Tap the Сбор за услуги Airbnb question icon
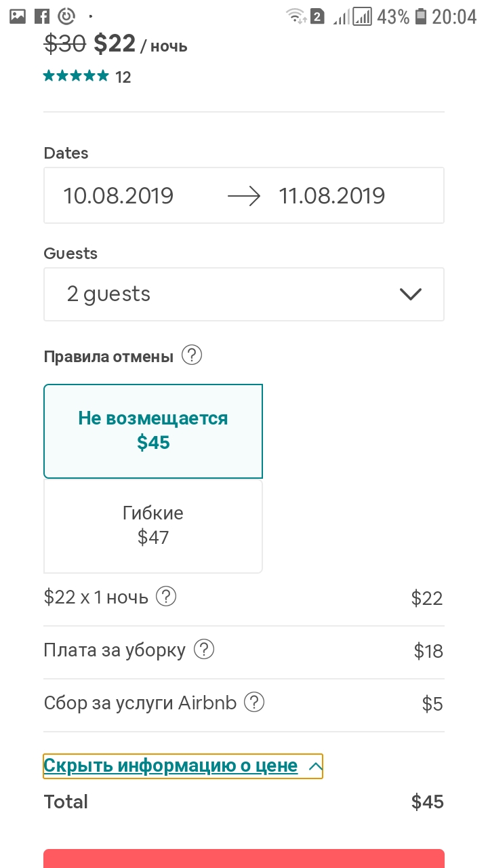488x868 pixels. (x=255, y=702)
